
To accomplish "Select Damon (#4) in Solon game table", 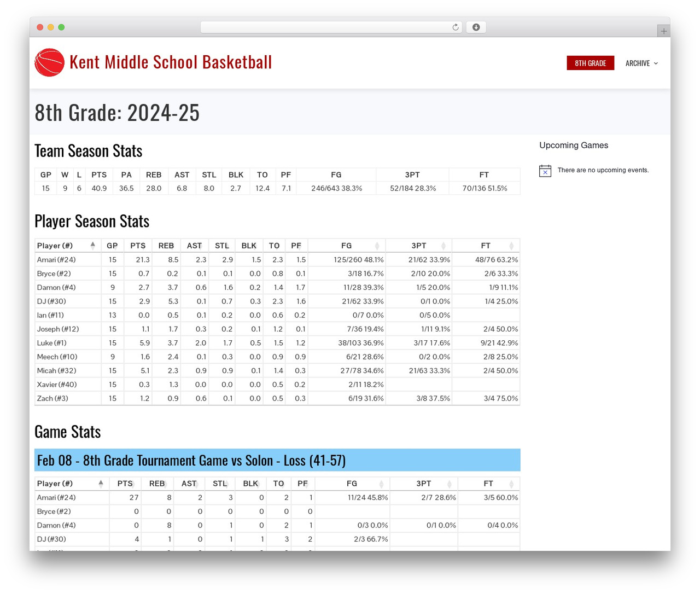I will click(x=56, y=525).
